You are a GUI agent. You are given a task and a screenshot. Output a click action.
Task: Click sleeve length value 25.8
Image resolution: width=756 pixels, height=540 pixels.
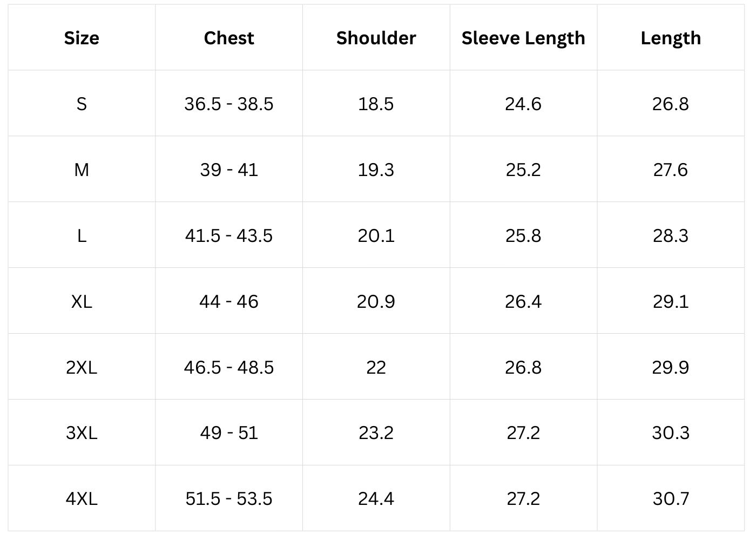click(x=523, y=235)
